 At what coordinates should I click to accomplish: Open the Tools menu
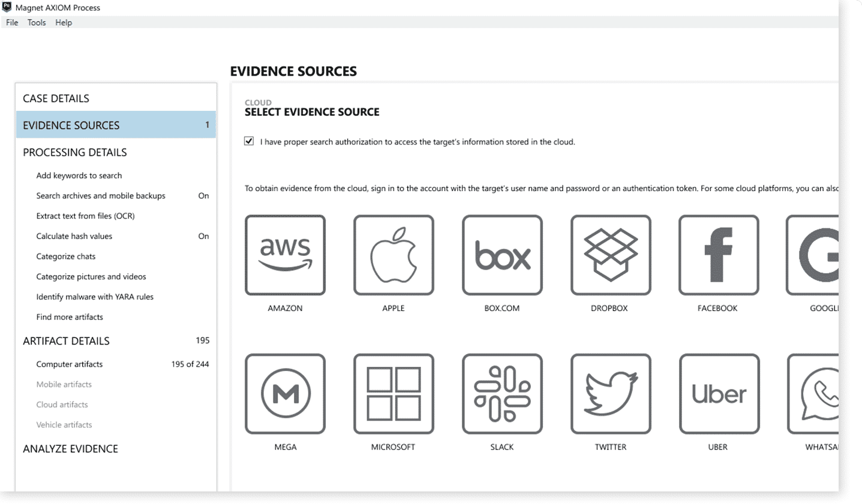click(37, 23)
